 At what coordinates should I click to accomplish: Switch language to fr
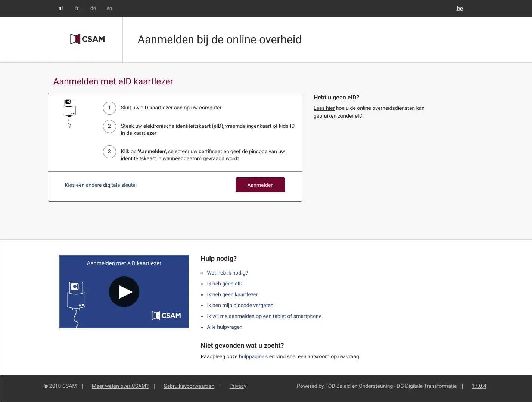coord(77,8)
